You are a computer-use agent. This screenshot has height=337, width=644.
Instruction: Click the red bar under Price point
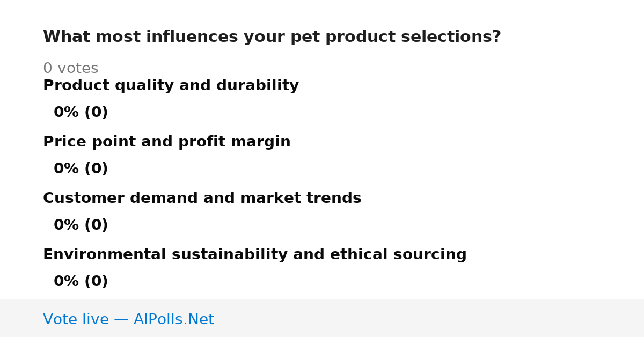(43, 169)
